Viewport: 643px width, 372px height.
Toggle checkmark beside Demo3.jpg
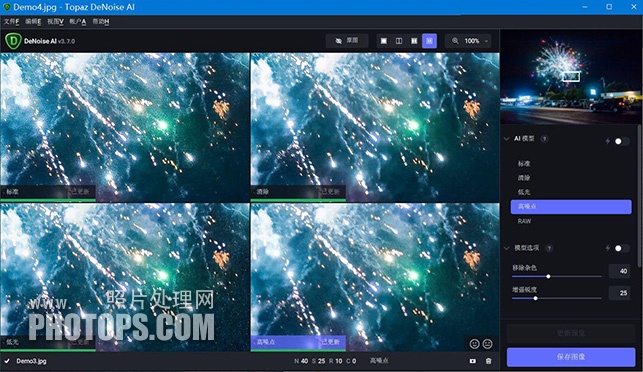click(x=7, y=361)
